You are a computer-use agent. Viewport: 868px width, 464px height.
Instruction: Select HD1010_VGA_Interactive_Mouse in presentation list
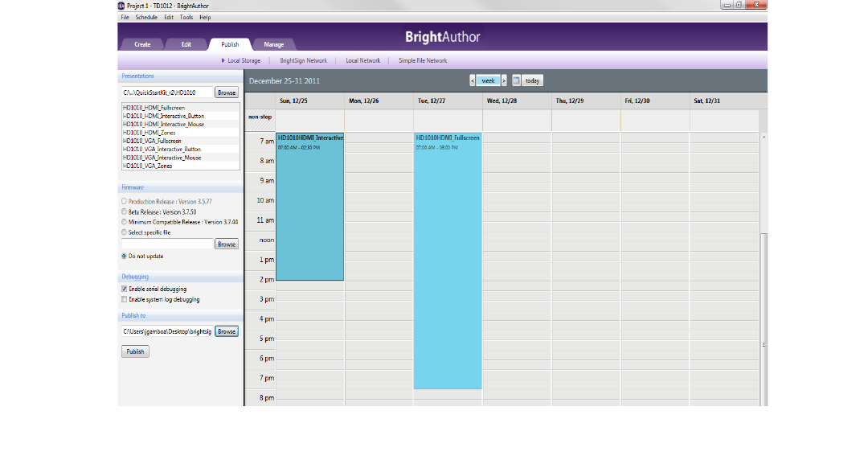181,158
